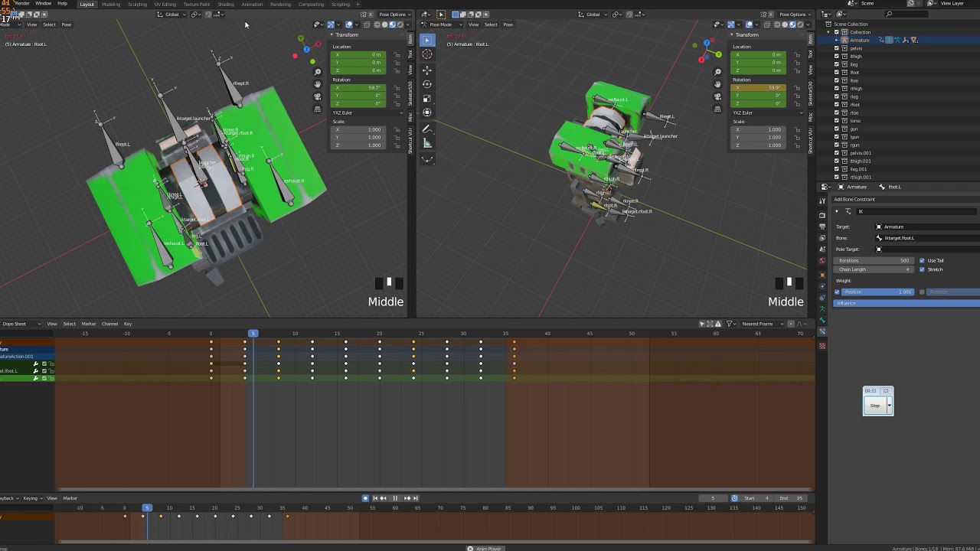
Task: Switch perspective/orthographic grid icon in left viewport
Action: click(x=318, y=109)
